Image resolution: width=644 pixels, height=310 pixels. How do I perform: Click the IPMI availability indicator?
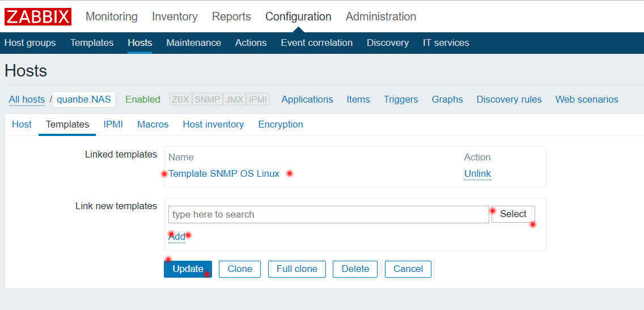click(x=257, y=99)
